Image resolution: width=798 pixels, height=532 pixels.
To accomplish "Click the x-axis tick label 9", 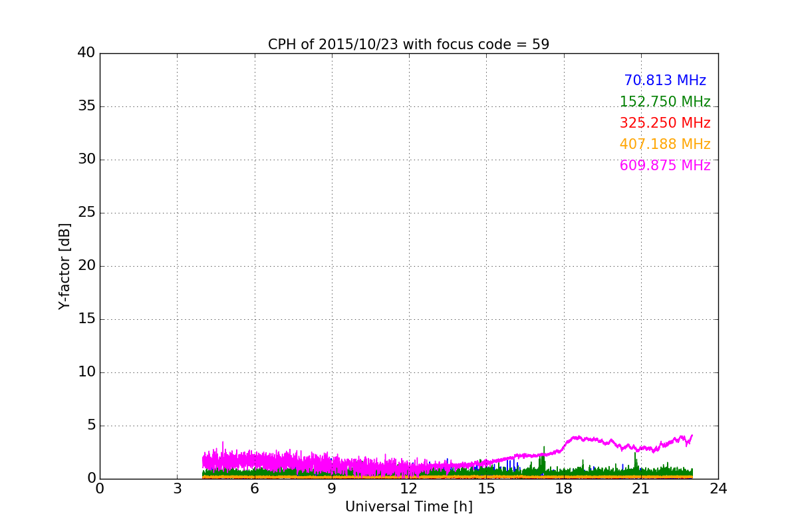I will tap(332, 489).
